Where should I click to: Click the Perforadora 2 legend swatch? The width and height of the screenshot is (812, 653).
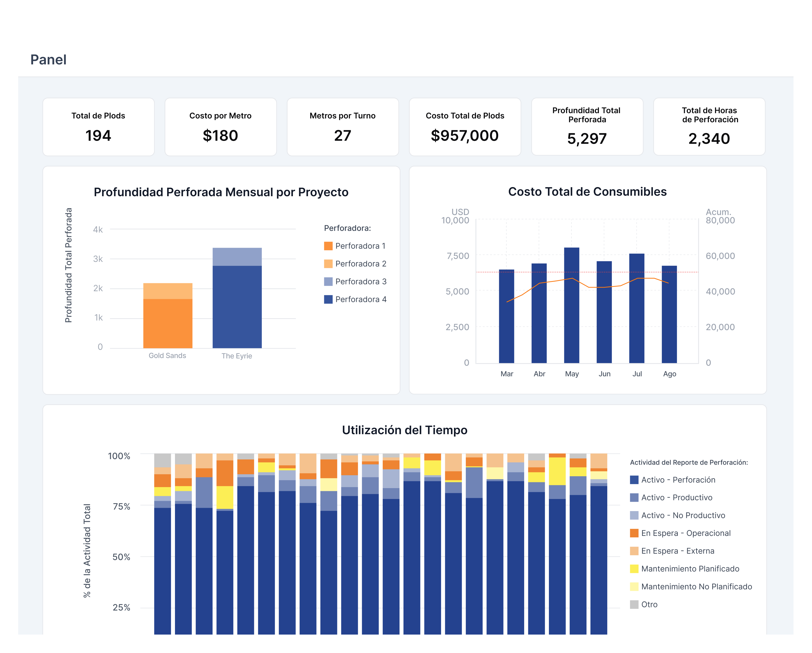(328, 264)
